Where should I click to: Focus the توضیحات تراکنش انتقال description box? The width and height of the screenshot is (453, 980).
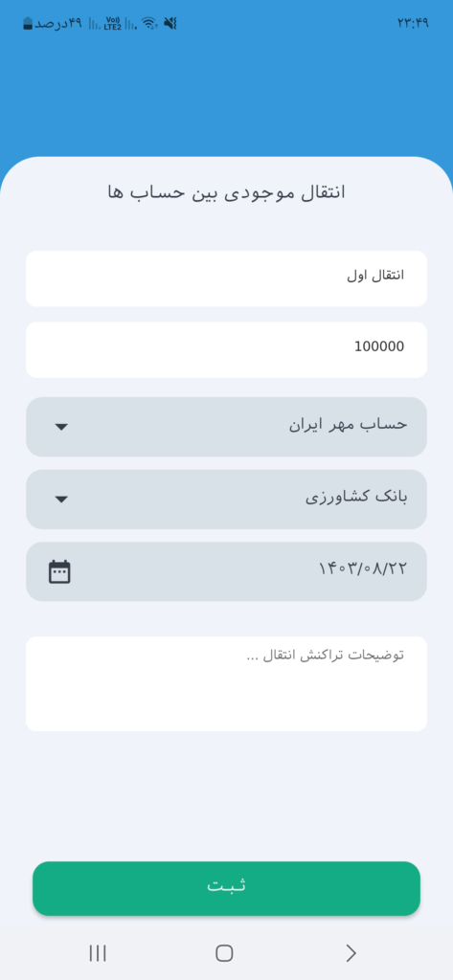tap(226, 683)
